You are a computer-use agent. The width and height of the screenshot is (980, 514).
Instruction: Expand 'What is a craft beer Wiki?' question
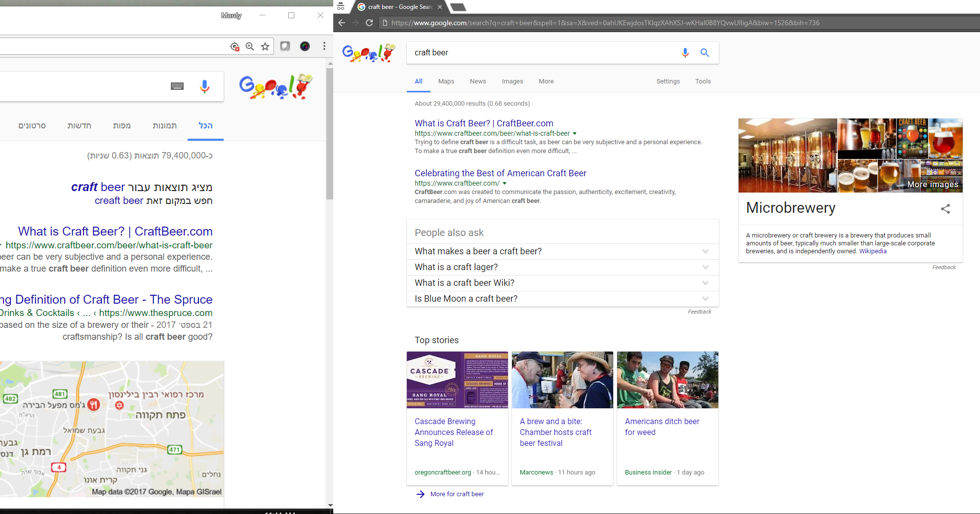[563, 283]
